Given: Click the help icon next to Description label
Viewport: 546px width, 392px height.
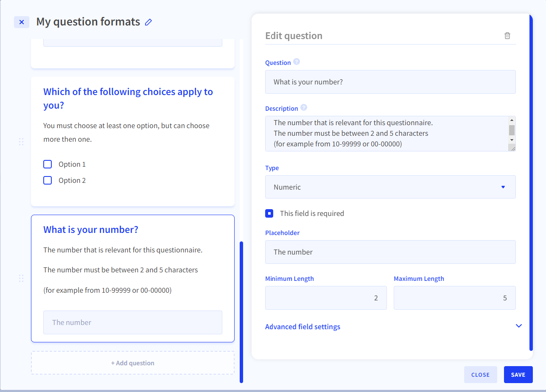Looking at the screenshot, I should tap(304, 108).
